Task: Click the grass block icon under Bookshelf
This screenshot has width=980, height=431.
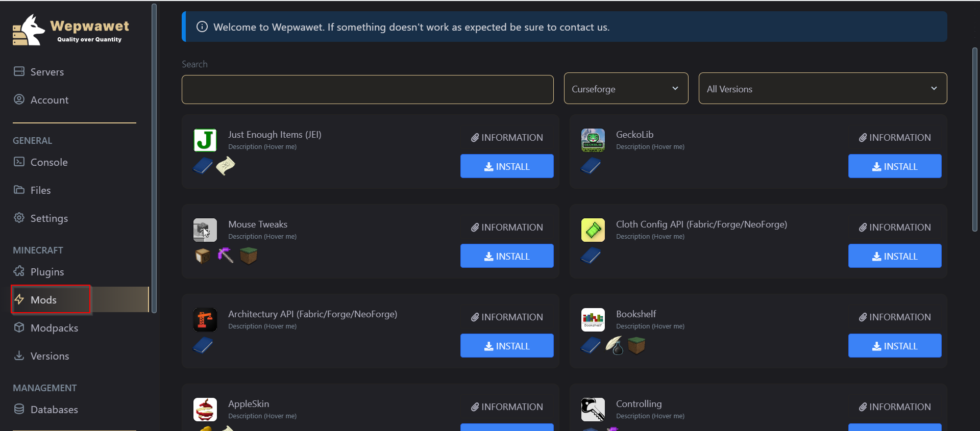Action: tap(636, 345)
